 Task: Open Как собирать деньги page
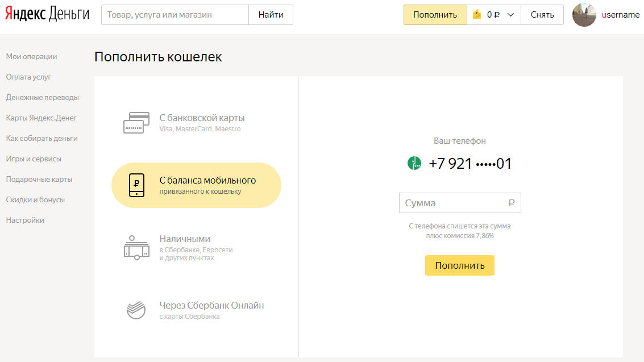[x=42, y=139]
